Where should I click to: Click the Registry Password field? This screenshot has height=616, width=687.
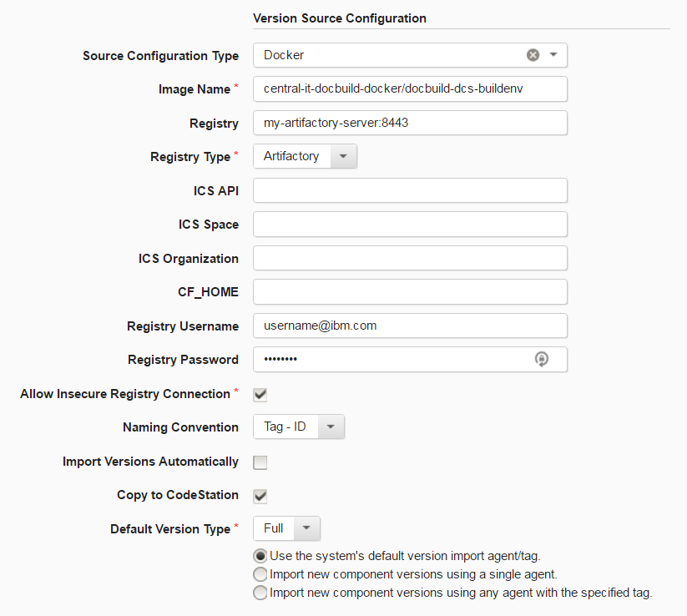[392, 359]
